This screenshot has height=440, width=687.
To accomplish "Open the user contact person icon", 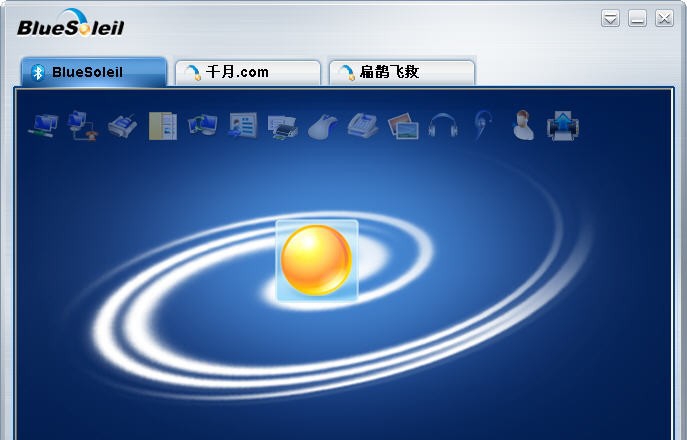I will (x=523, y=125).
